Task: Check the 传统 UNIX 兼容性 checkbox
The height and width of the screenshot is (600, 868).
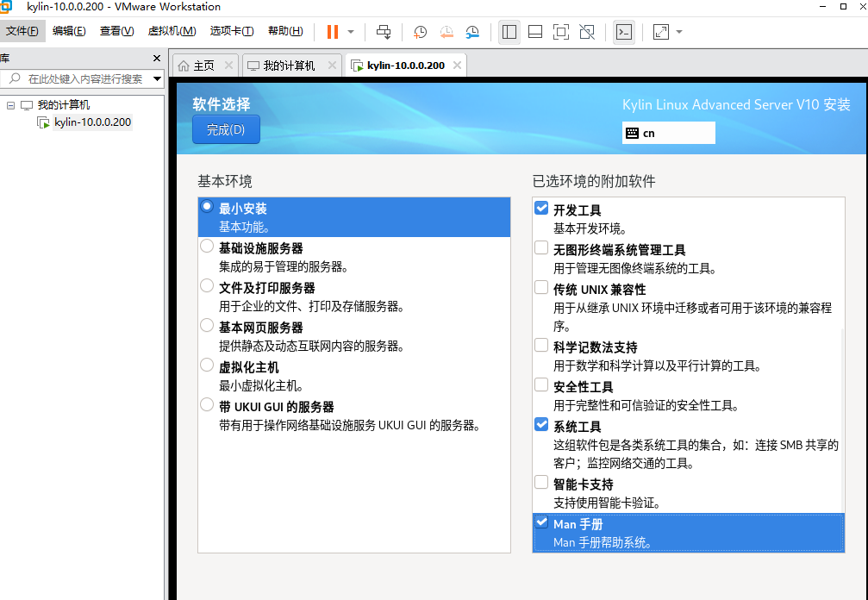Action: click(541, 287)
